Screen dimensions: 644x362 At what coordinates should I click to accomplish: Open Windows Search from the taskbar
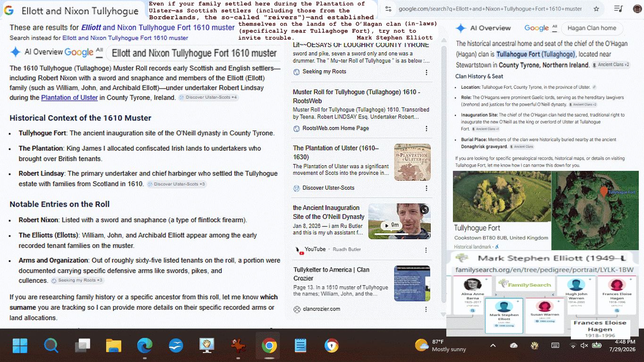tap(51, 346)
